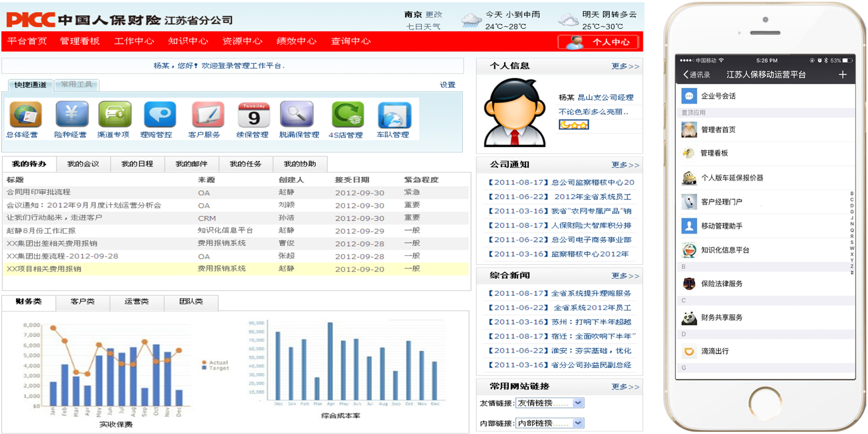Select the 我的邮件 tab
Screen dimensions: 868x434
[191, 164]
